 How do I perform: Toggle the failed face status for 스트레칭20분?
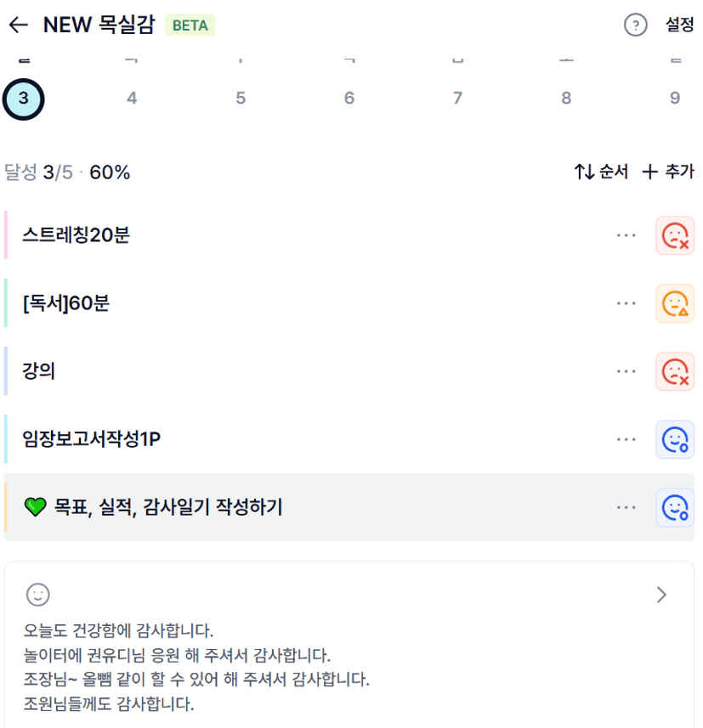click(x=675, y=235)
